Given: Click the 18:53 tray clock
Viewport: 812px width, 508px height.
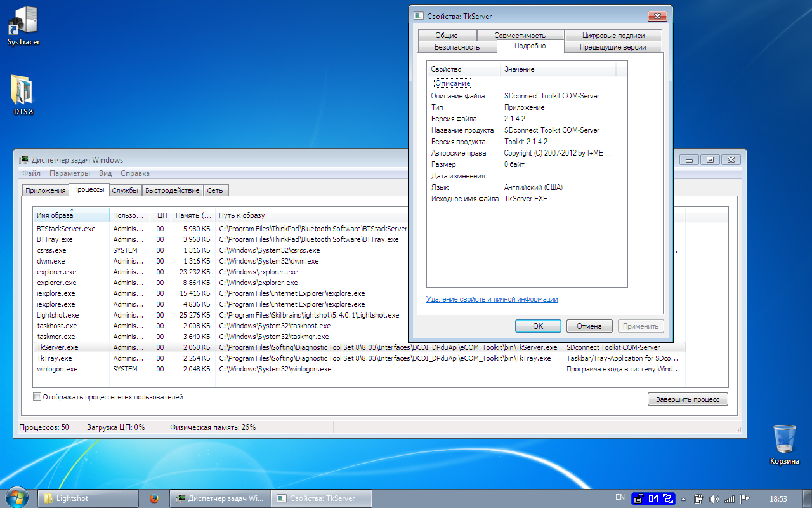Looking at the screenshot, I should click(778, 498).
